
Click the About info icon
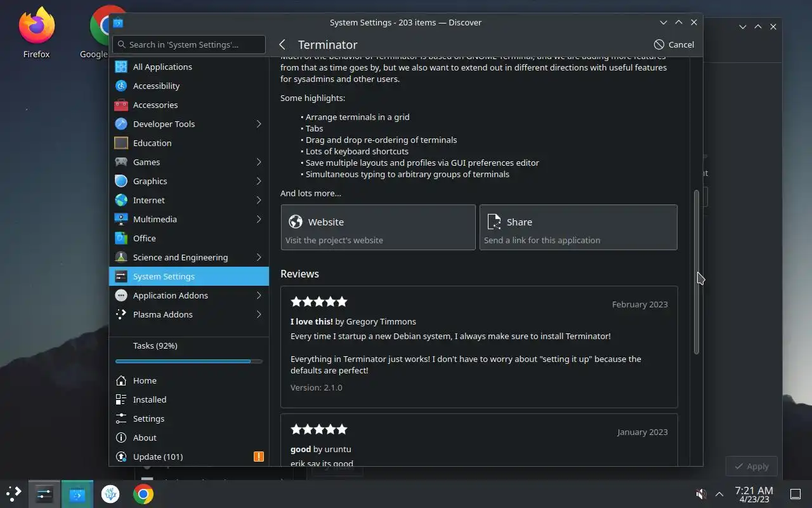(121, 438)
